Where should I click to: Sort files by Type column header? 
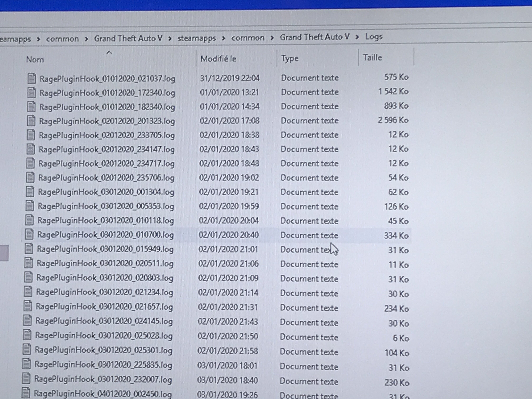(x=290, y=58)
